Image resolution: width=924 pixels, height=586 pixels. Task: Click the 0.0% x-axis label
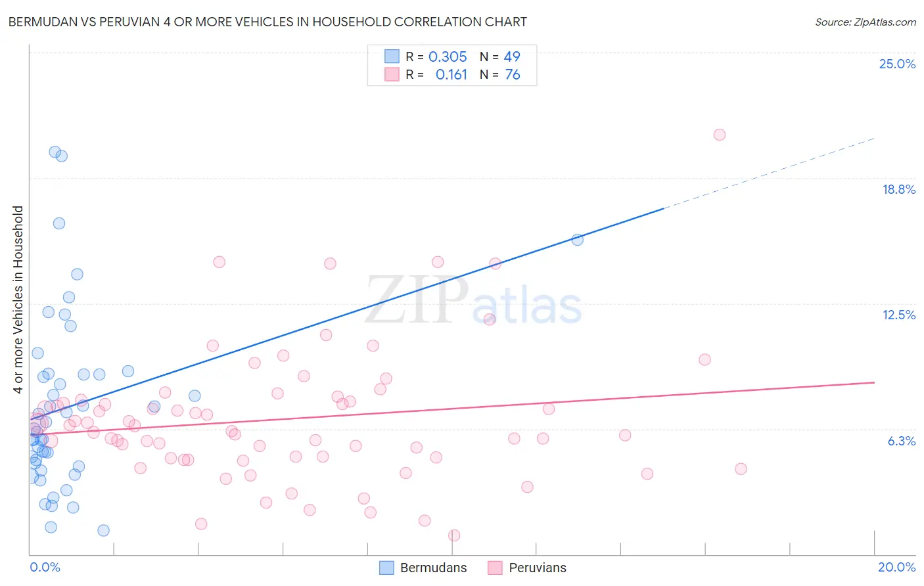[x=45, y=567]
